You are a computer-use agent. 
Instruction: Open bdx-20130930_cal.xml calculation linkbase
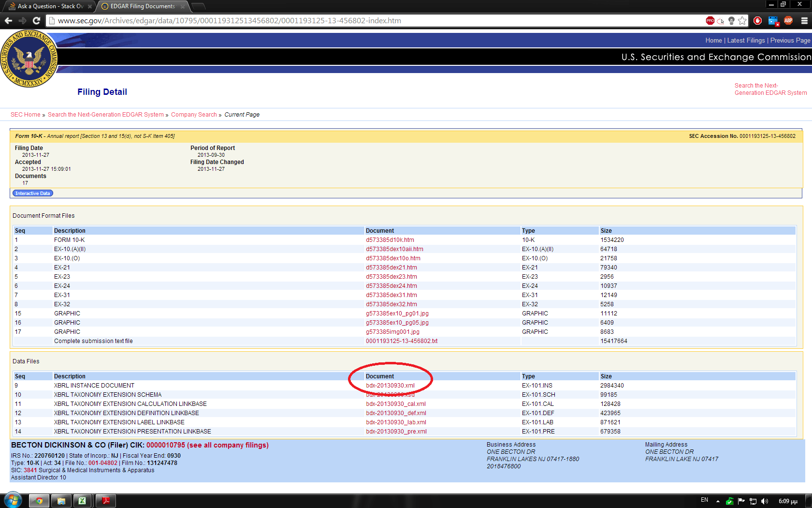[x=396, y=404]
